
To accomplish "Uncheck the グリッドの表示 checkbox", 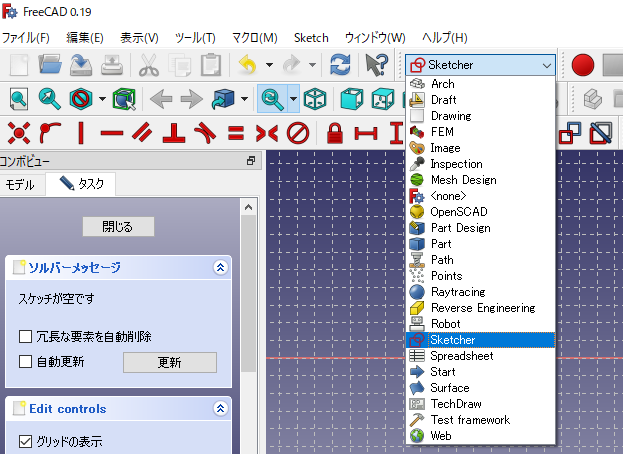I will [x=25, y=441].
